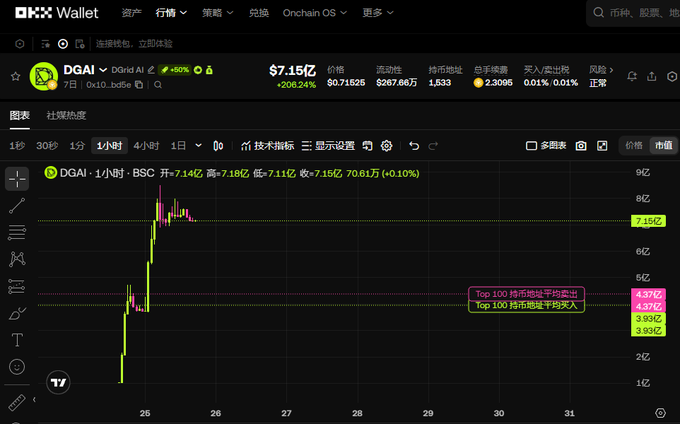Open chart settings gear in toolbar

tap(386, 146)
